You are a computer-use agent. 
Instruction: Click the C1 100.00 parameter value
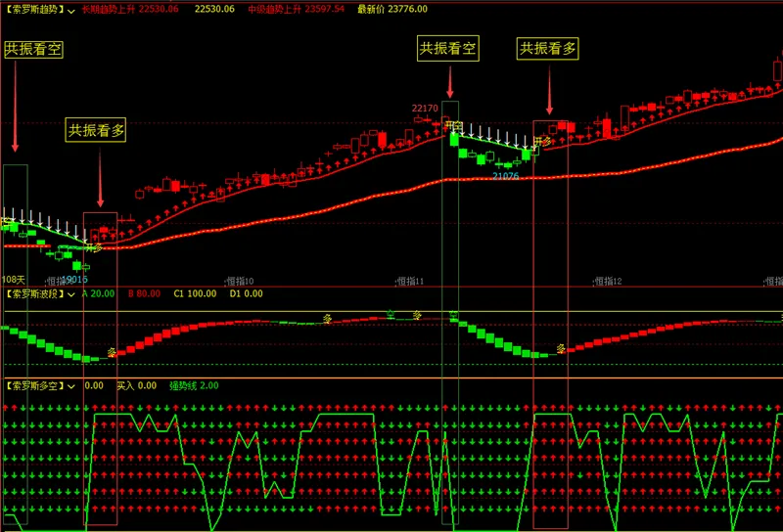click(195, 294)
